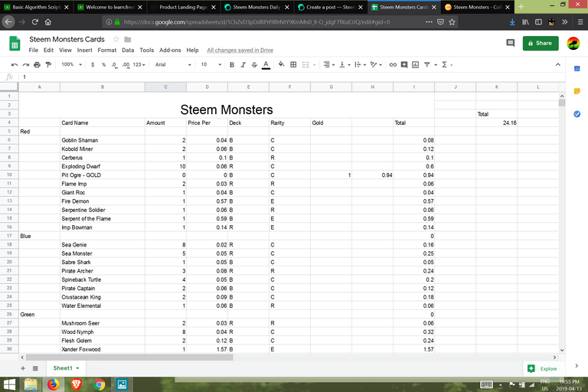
Task: Open the Add-ons menu
Action: 170,51
